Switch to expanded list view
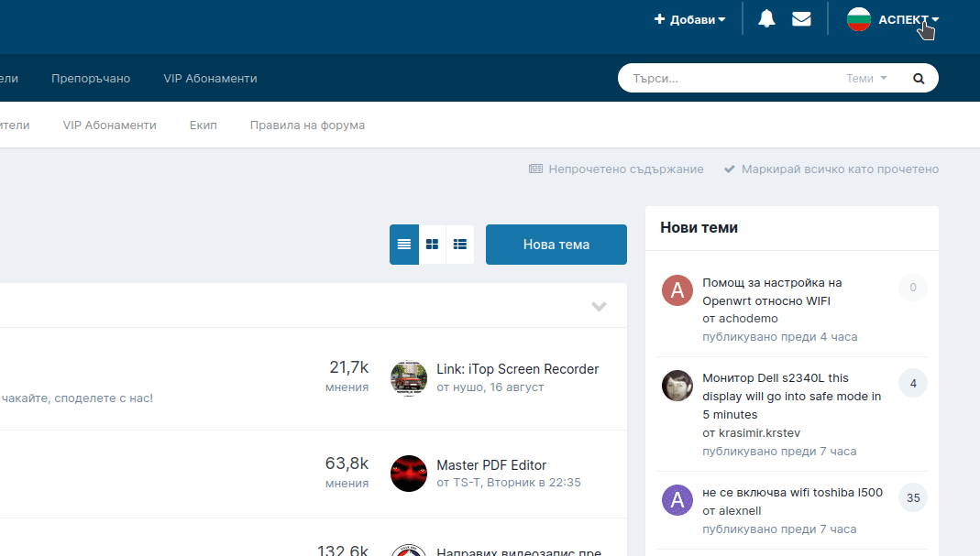This screenshot has width=980, height=556. (404, 245)
